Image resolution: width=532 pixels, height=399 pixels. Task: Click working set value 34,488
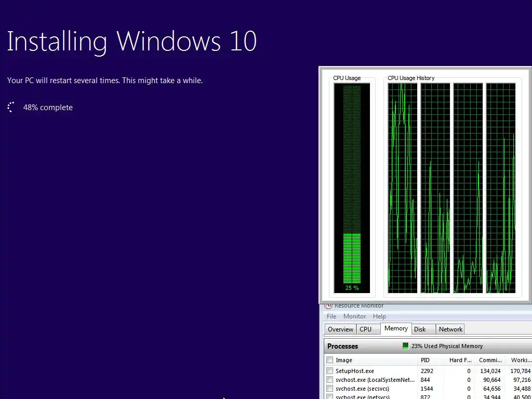(522, 389)
